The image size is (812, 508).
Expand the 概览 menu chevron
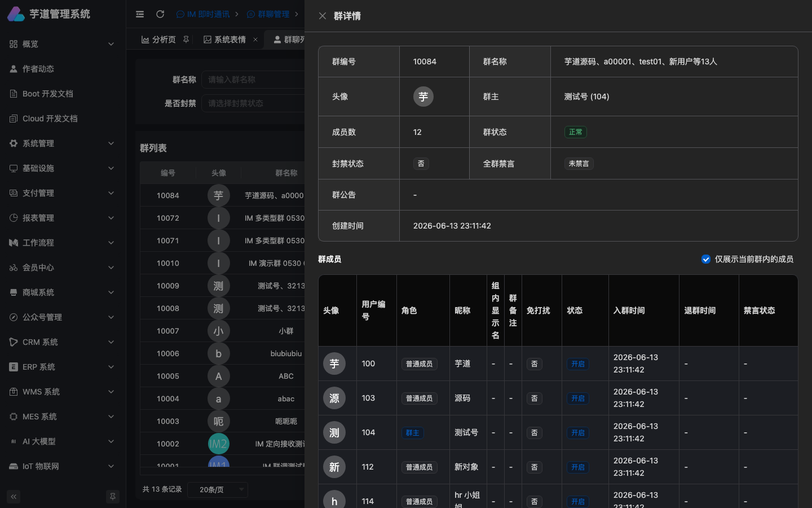(111, 44)
